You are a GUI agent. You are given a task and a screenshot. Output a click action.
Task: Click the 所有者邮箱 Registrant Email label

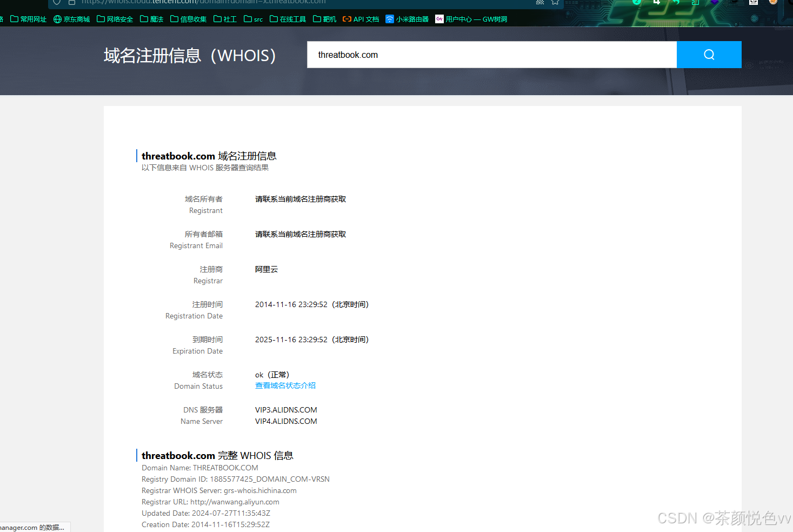[x=196, y=240]
